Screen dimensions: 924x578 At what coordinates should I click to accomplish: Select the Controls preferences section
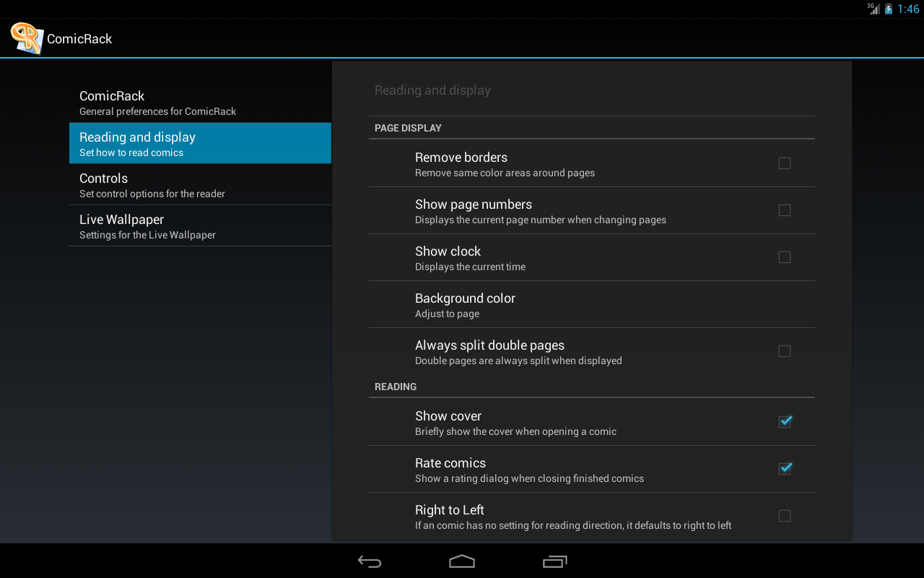click(200, 184)
